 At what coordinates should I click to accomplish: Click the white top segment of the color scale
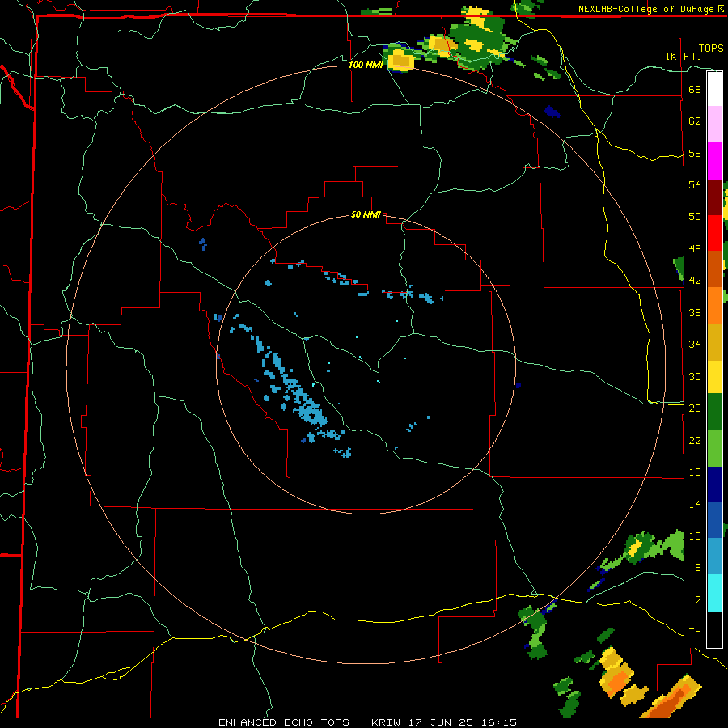coord(714,89)
